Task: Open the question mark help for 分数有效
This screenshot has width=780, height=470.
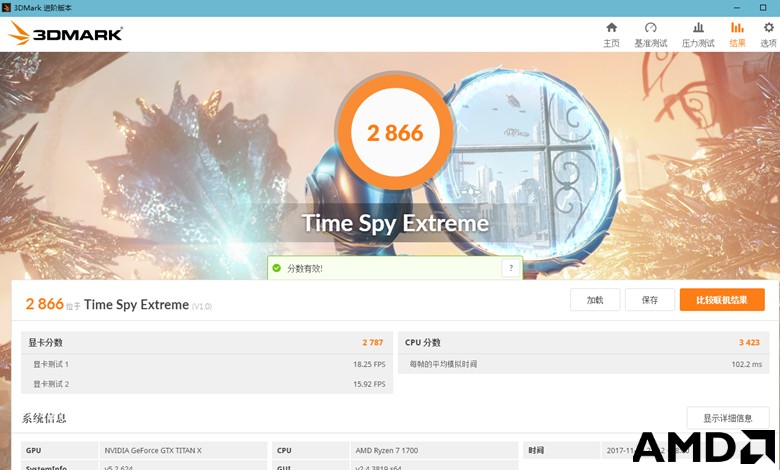Action: [510, 268]
